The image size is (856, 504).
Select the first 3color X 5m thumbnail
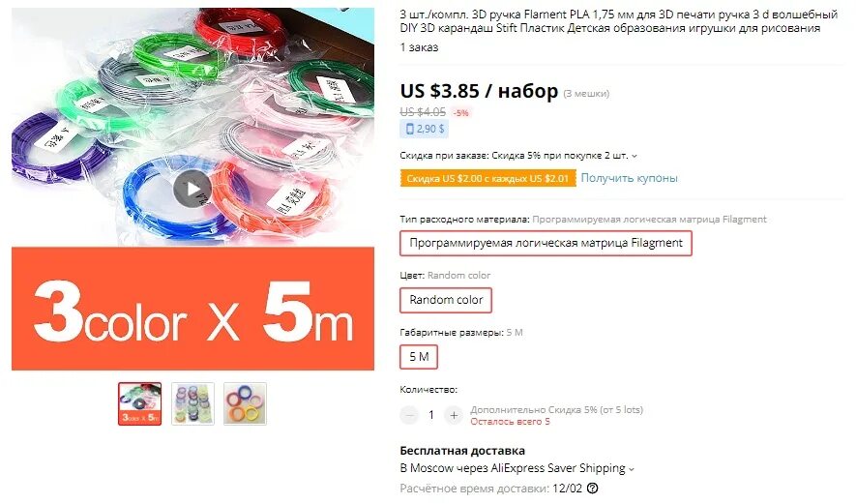point(139,404)
